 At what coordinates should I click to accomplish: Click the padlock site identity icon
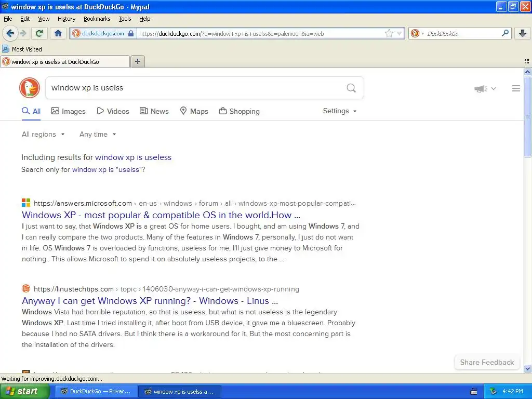pyautogui.click(x=131, y=33)
